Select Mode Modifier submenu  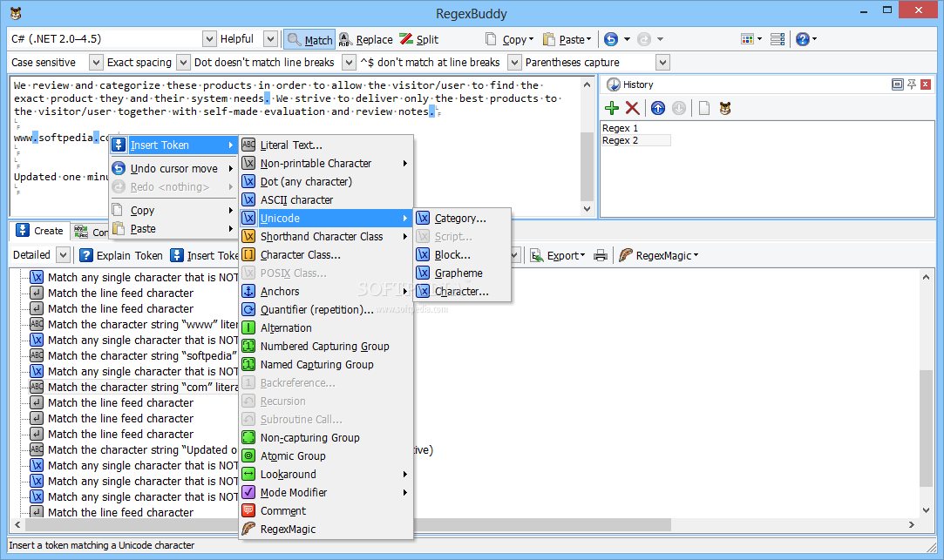pyautogui.click(x=326, y=493)
